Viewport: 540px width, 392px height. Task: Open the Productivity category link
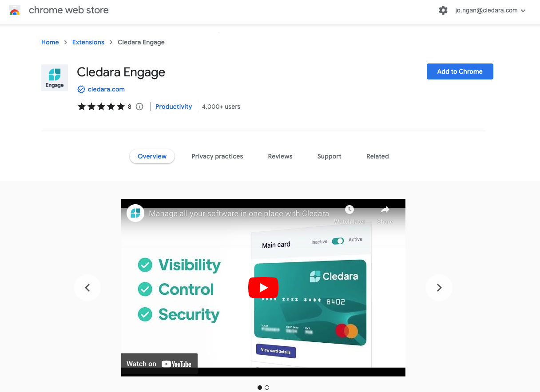click(x=174, y=107)
